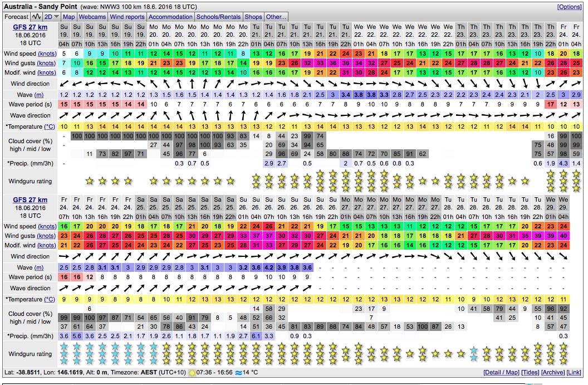This screenshot has width=588, height=385.
Task: Click the first yellow star in top Windguru rating
Action: (89, 181)
